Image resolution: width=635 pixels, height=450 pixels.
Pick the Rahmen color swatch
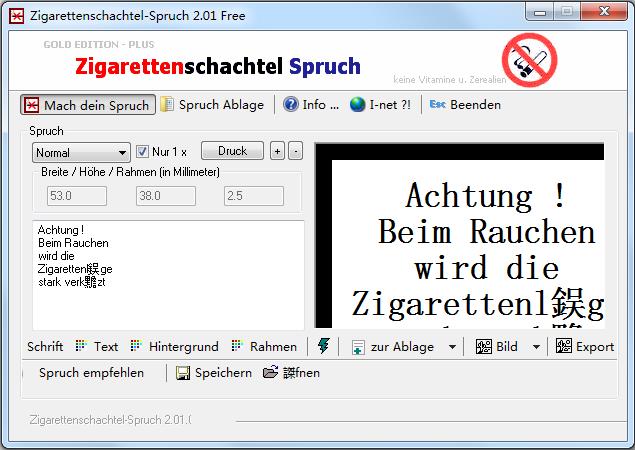[x=237, y=345]
